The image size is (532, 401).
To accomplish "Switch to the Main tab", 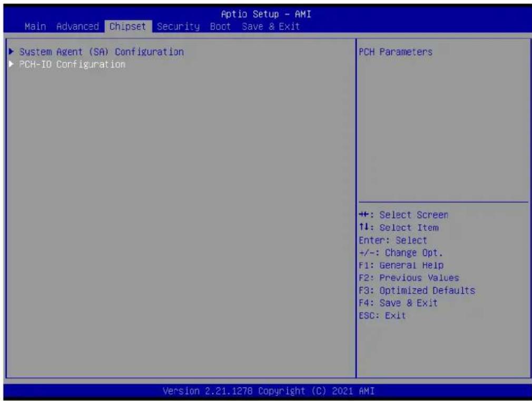I will pos(35,26).
